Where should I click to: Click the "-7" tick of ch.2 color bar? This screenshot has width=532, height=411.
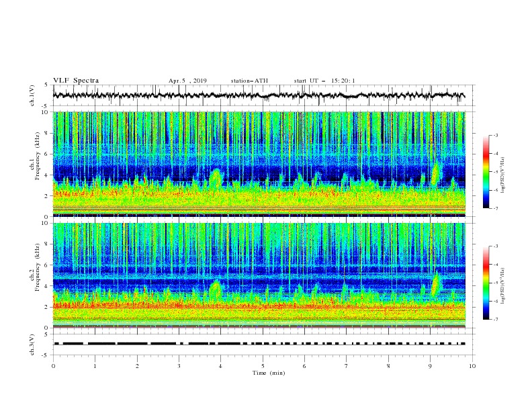(x=496, y=320)
